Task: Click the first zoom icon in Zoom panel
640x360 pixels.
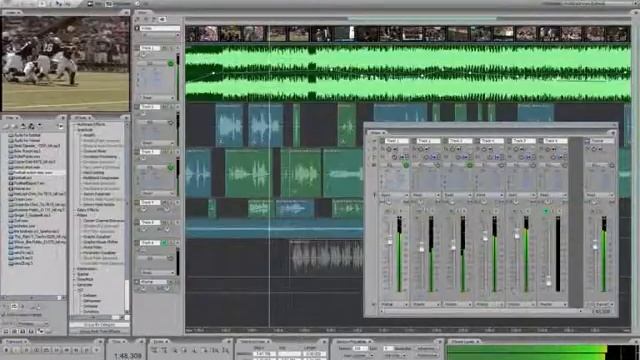Action: (x=155, y=350)
